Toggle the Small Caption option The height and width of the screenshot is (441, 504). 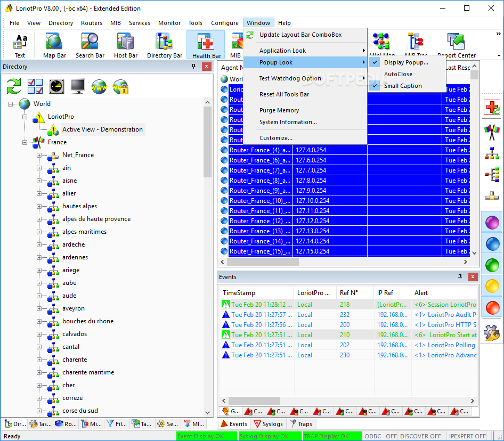pos(407,86)
